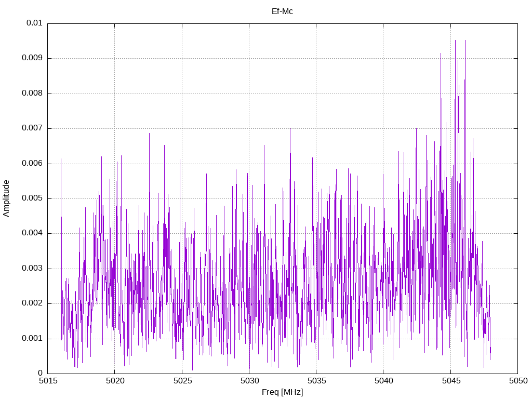Select the 0.001 y-axis tick label
532x399 pixels.
(x=32, y=339)
